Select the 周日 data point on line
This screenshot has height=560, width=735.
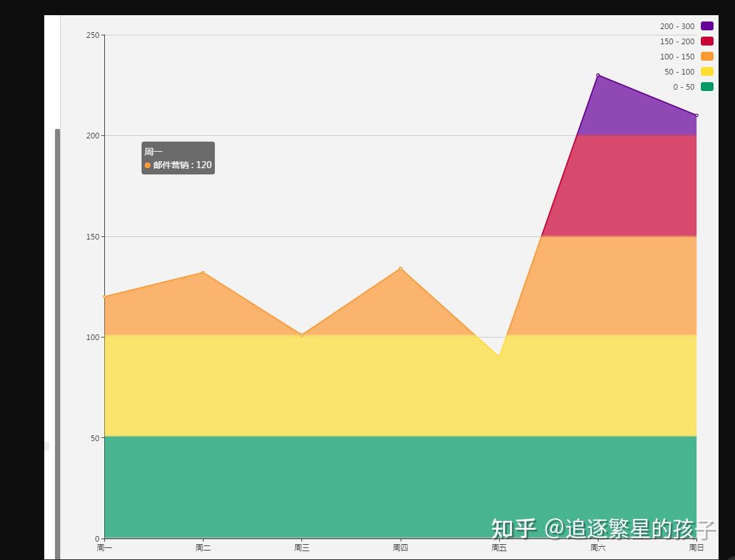tap(696, 115)
